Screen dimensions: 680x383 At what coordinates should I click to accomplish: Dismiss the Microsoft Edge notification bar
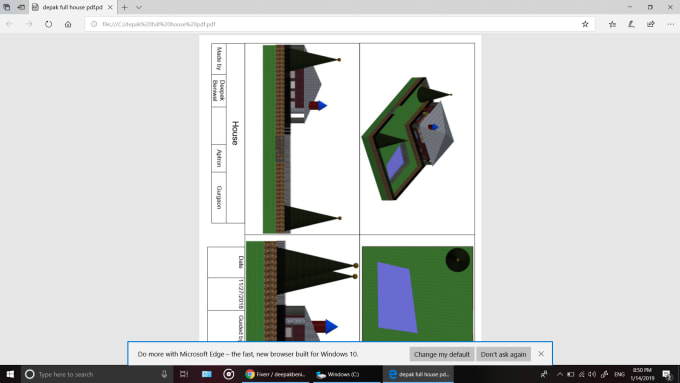pos(541,354)
